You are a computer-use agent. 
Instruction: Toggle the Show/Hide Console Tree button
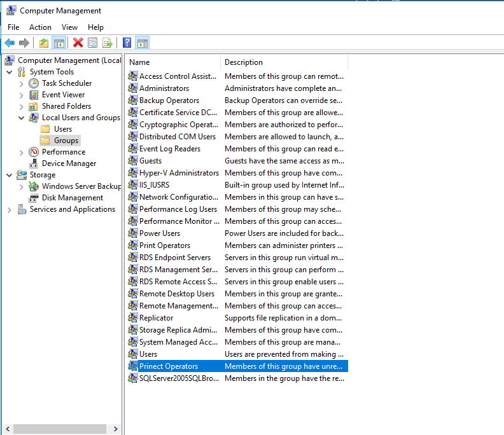[x=59, y=43]
